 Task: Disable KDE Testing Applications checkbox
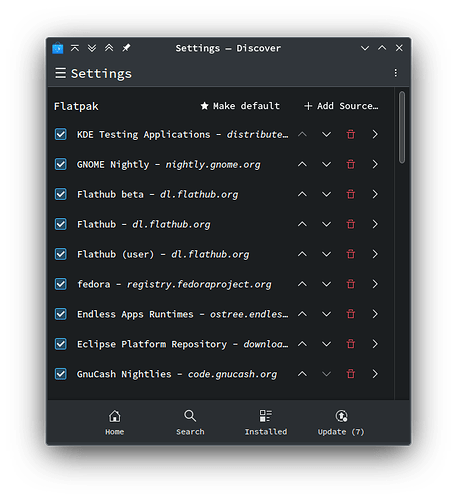point(61,134)
